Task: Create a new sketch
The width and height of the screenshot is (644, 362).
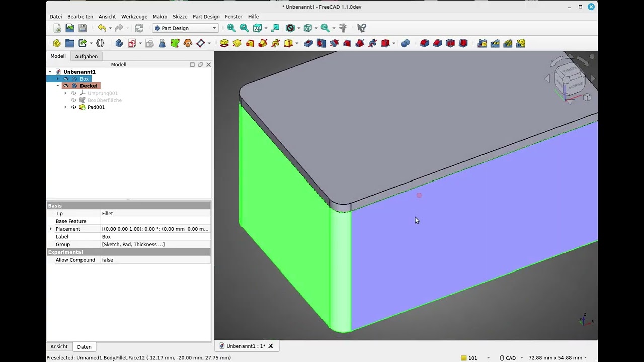Action: (x=132, y=43)
